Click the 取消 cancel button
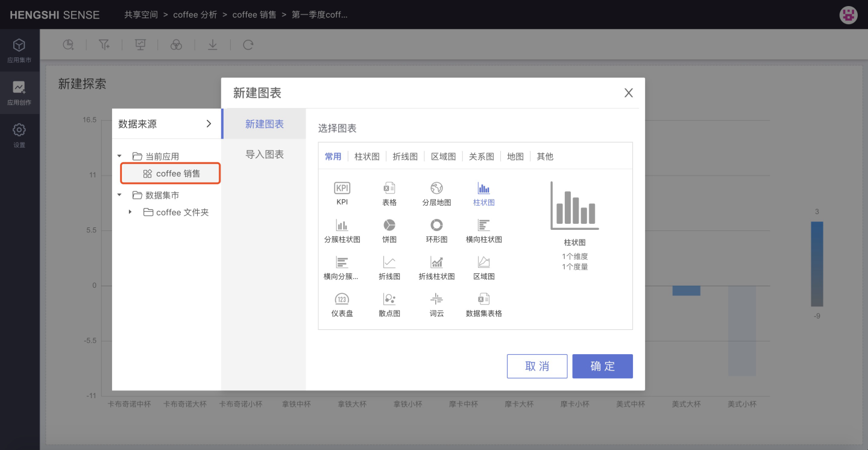The width and height of the screenshot is (868, 450). (x=537, y=366)
